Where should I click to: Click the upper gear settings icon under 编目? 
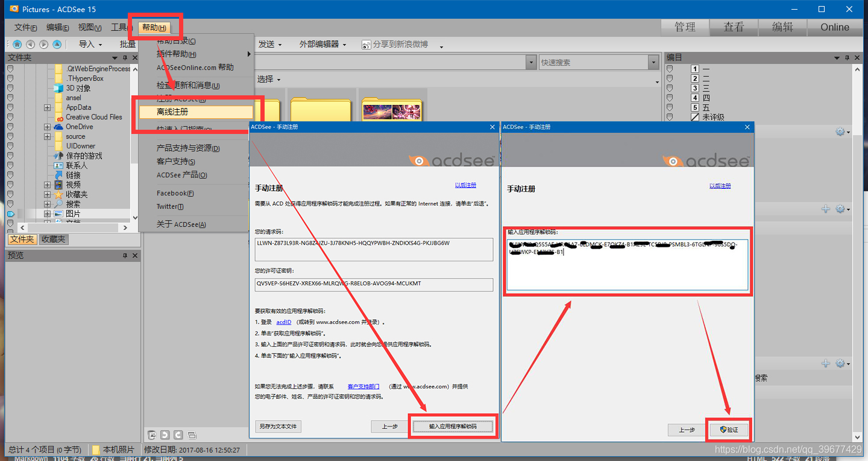point(840,132)
